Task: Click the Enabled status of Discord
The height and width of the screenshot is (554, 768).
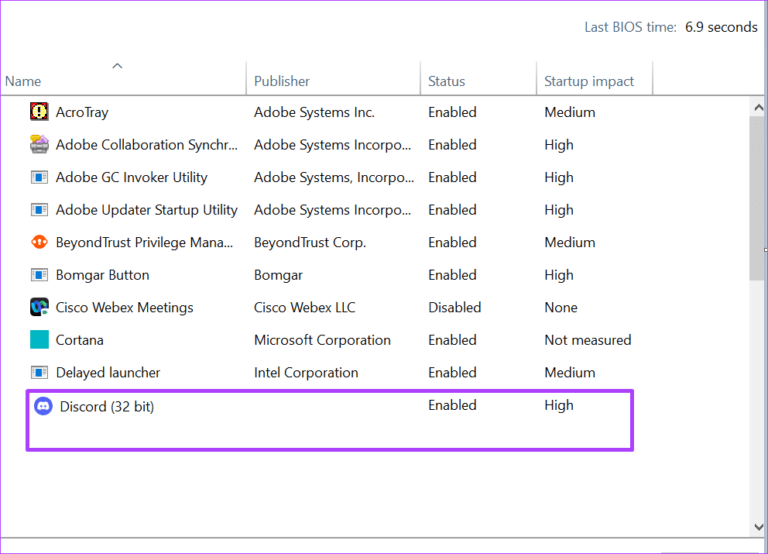Action: pyautogui.click(x=452, y=405)
